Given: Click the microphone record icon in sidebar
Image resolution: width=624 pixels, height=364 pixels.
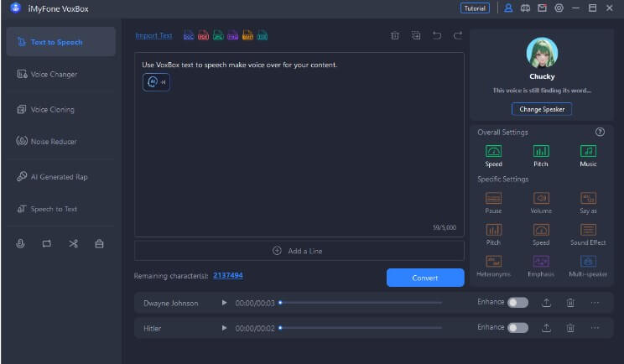Looking at the screenshot, I should coord(21,244).
